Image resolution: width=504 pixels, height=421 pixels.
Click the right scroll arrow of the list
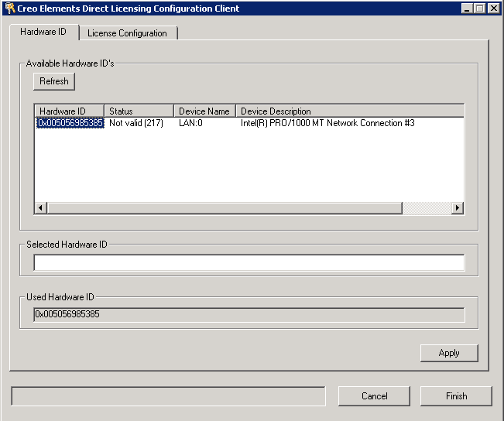[458, 208]
